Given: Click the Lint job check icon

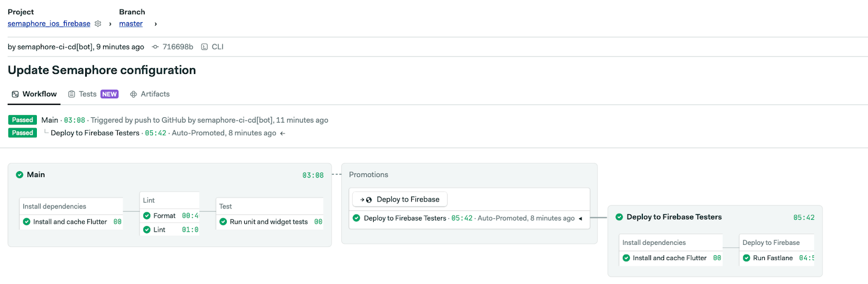Looking at the screenshot, I should (x=146, y=230).
